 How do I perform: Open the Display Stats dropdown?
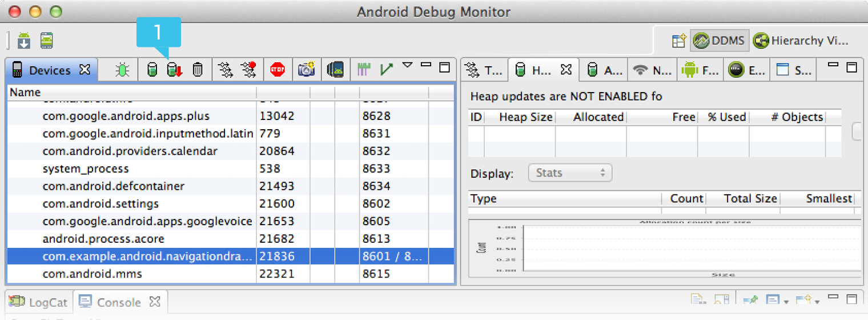point(570,173)
